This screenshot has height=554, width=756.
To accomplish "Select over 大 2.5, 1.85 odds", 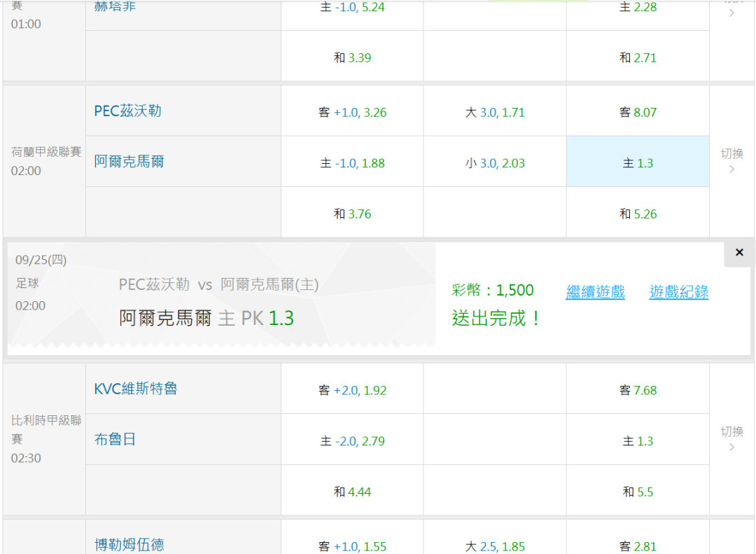I will click(x=495, y=546).
